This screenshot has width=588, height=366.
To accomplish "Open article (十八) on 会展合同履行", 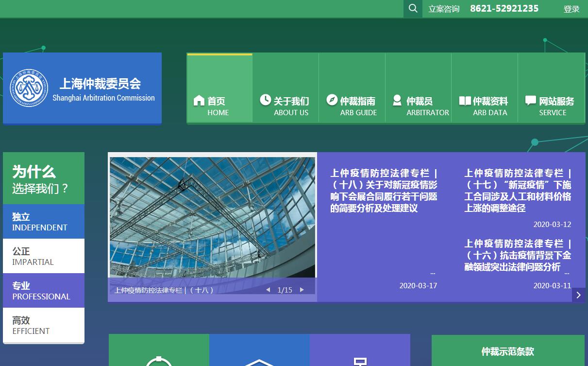I will coord(384,191).
